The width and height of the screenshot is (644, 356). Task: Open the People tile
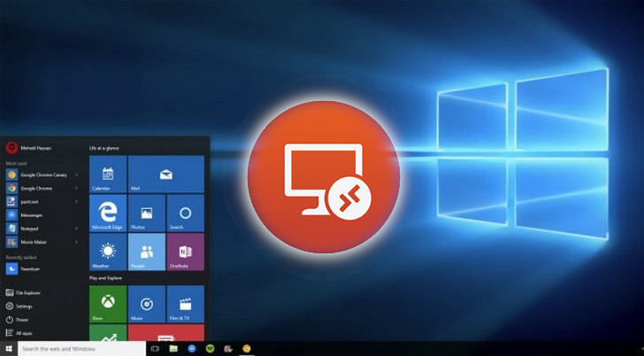147,252
